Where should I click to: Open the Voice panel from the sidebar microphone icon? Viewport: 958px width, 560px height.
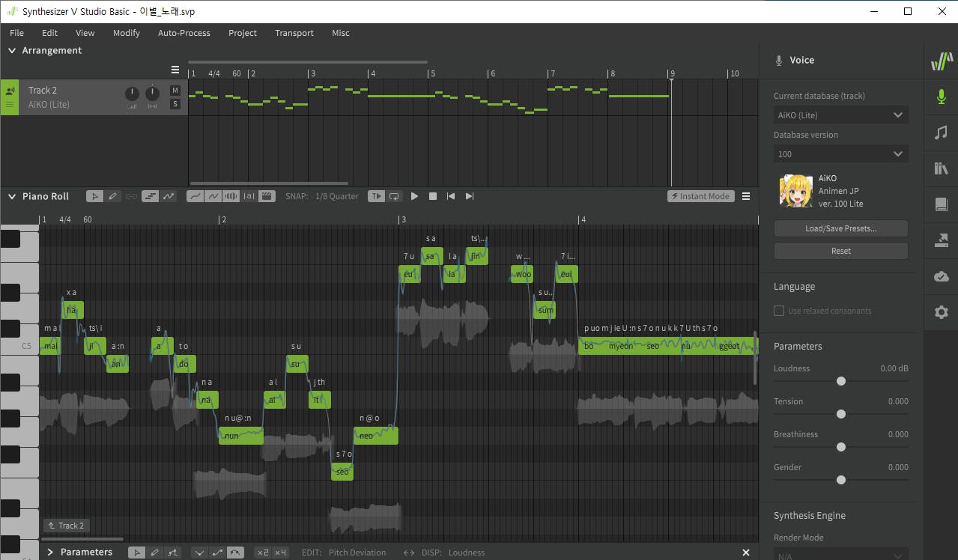click(941, 97)
